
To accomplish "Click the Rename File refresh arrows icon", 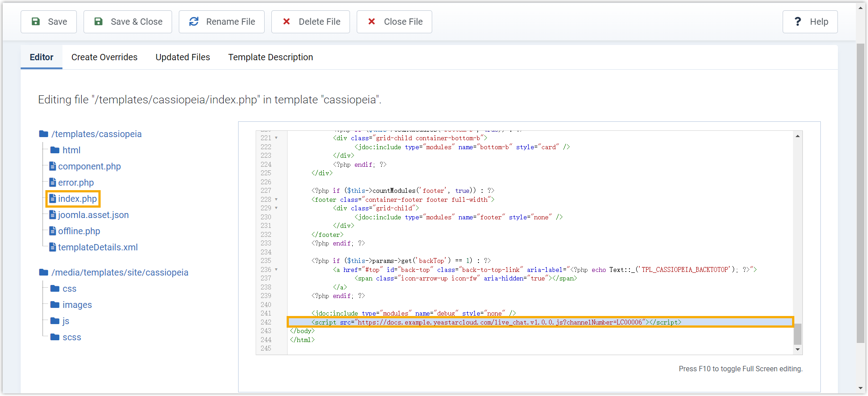I will pos(194,22).
